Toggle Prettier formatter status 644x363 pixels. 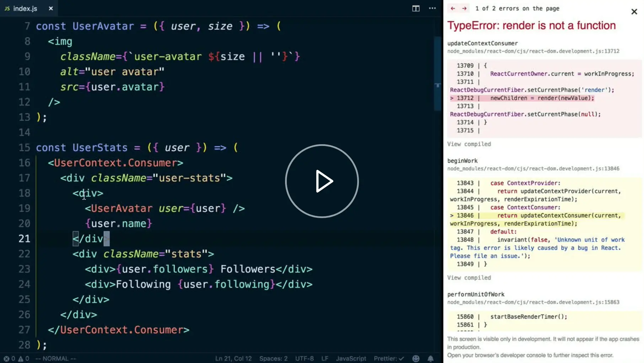pos(389,358)
